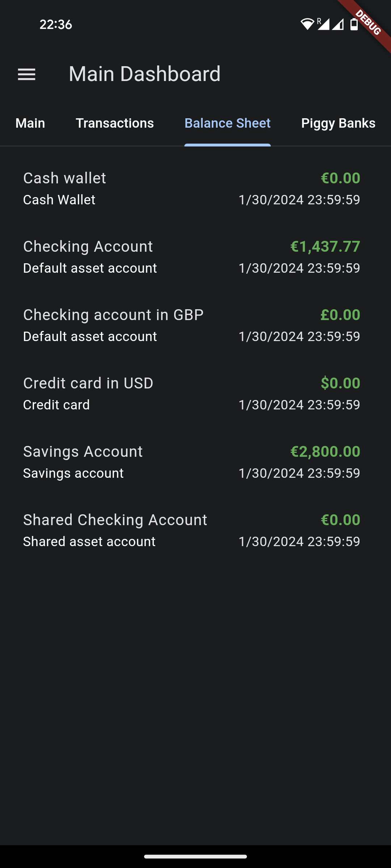Open the Piggy Banks tab
391x868 pixels.
(x=338, y=123)
